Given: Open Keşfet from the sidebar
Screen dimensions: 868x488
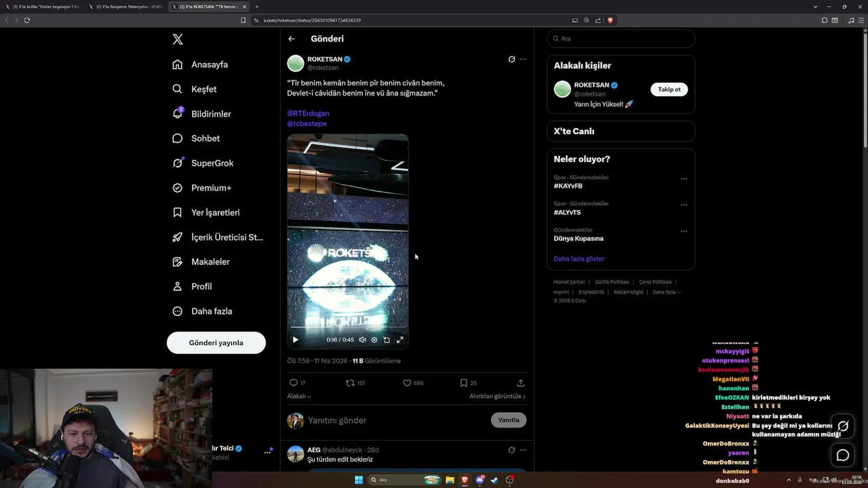Looking at the screenshot, I should [195, 89].
